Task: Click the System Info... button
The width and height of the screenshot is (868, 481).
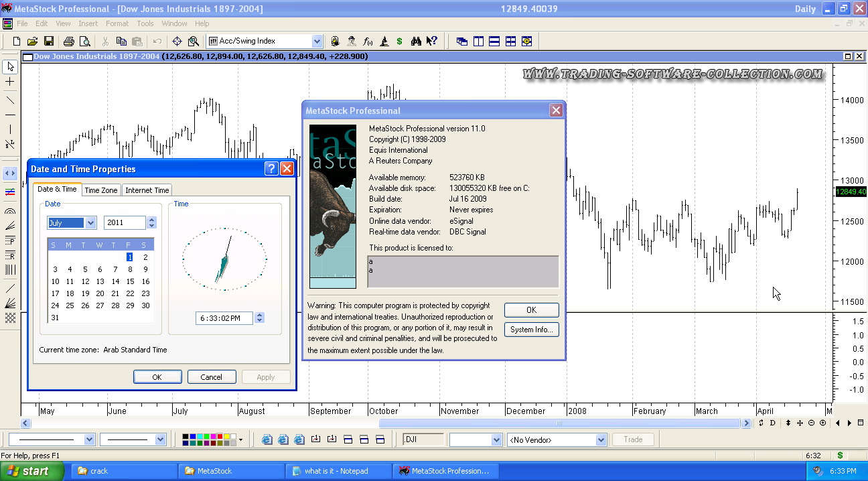Action: (531, 330)
